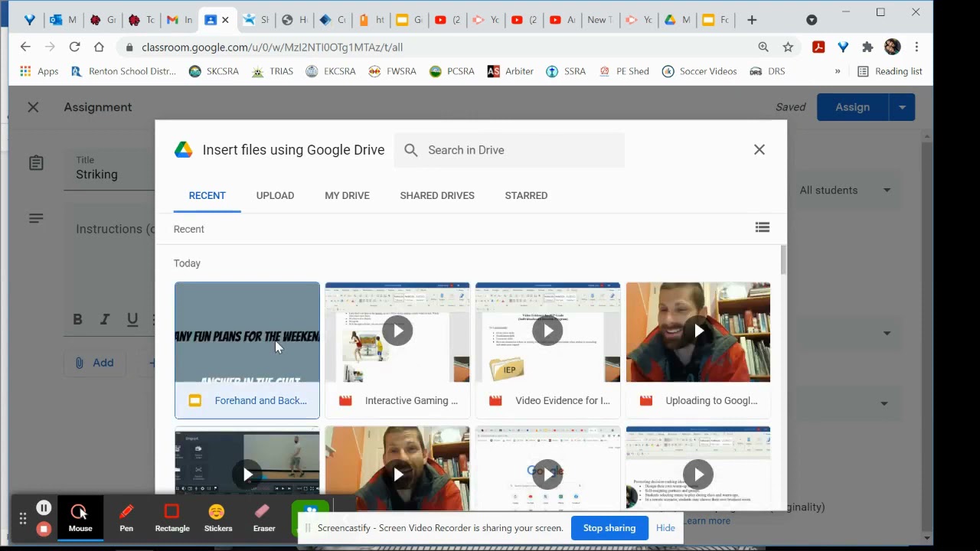Open the Adobe Acrobat extension
Screen dimensions: 980x551
pos(818,47)
